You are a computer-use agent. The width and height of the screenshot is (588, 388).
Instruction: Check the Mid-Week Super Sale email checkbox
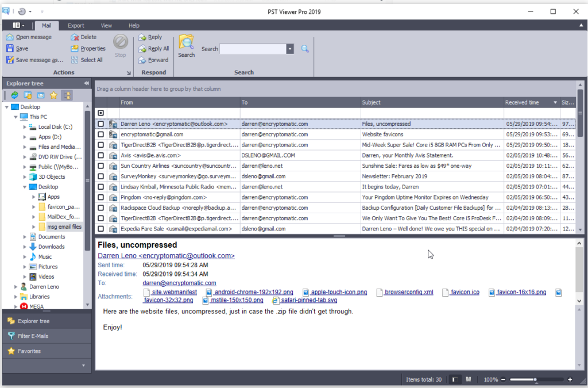(x=101, y=145)
